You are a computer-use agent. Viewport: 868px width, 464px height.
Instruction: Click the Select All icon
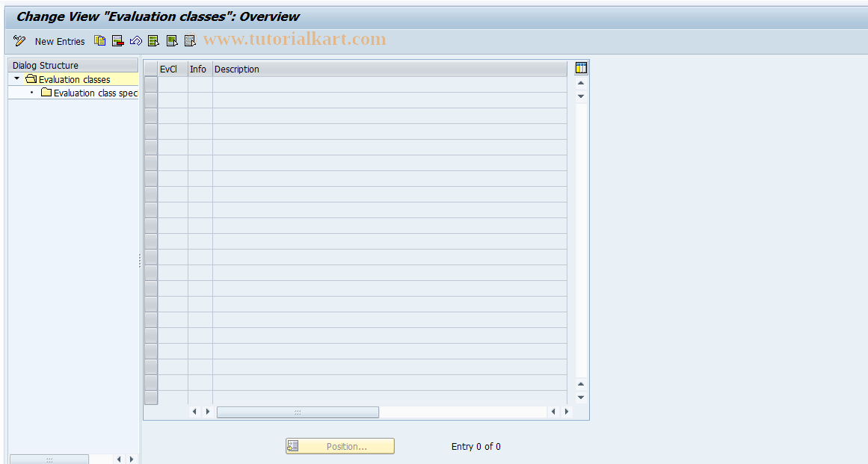click(154, 41)
